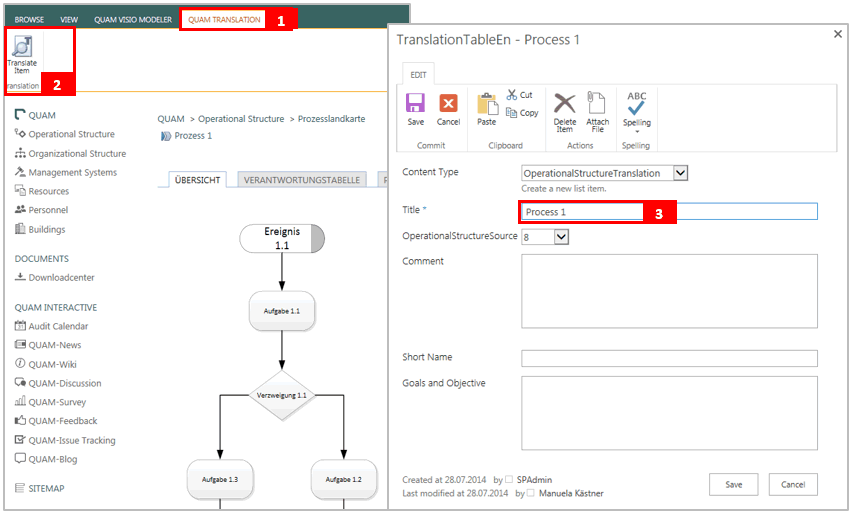Open the Content Type dropdown

[681, 173]
